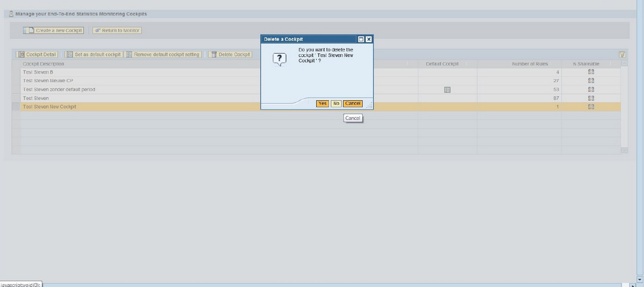Open Cockpit Detail

[38, 54]
